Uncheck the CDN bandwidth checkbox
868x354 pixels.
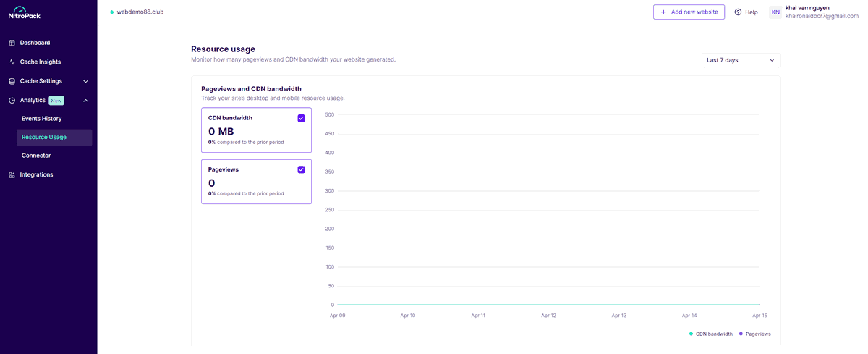(x=301, y=118)
